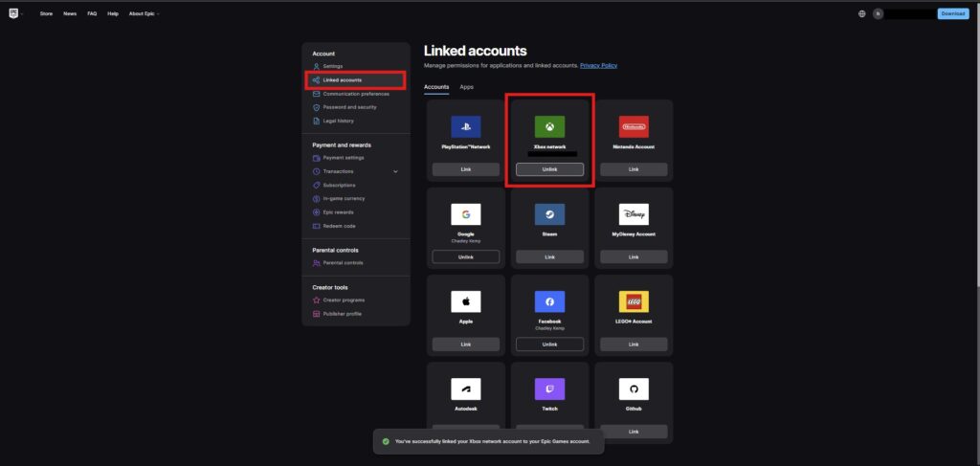Click the Github logo tile

click(x=634, y=389)
